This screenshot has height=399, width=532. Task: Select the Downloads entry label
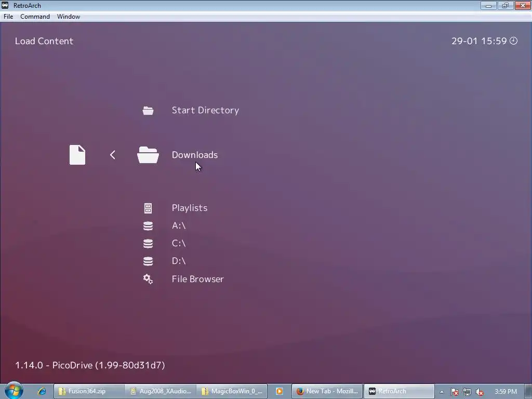click(195, 155)
